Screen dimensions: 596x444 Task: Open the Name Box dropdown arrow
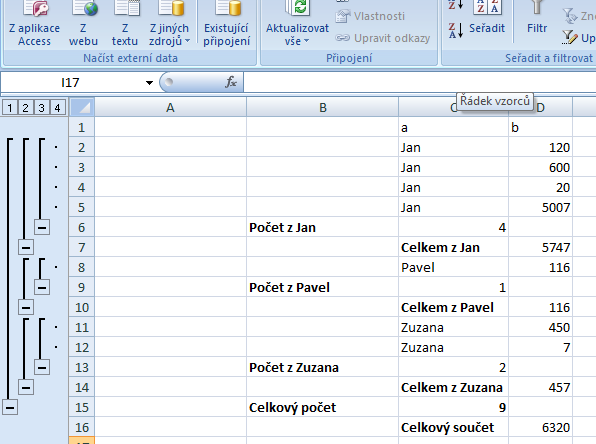149,82
